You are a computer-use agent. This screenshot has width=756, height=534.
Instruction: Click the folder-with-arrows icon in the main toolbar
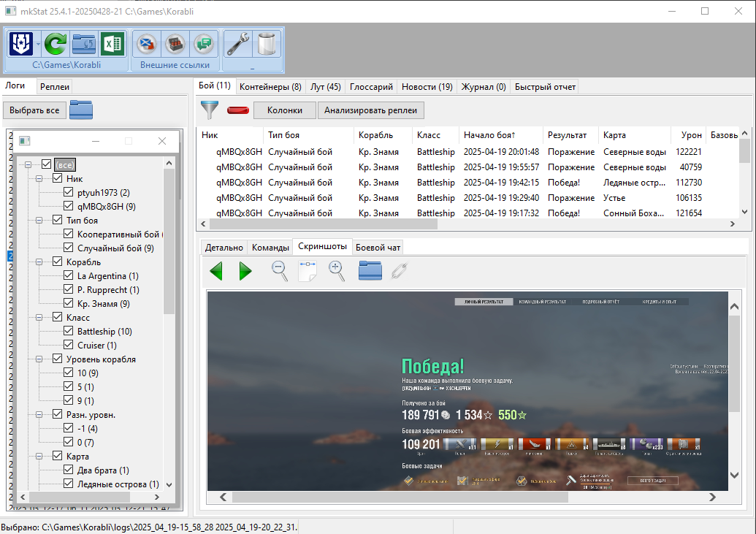coord(84,44)
